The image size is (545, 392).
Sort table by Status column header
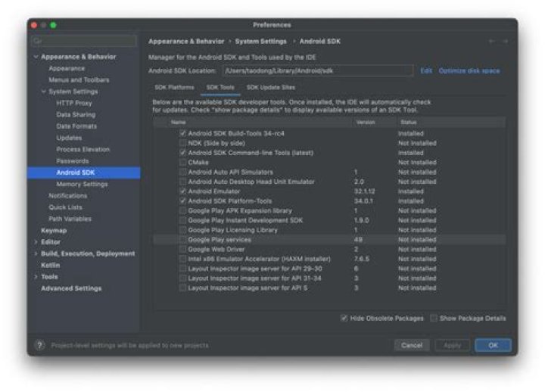pos(409,123)
